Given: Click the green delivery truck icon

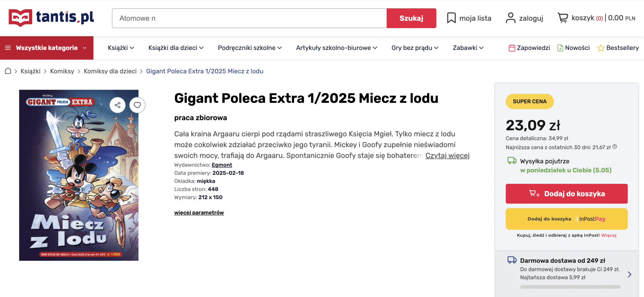Looking at the screenshot, I should point(512,161).
